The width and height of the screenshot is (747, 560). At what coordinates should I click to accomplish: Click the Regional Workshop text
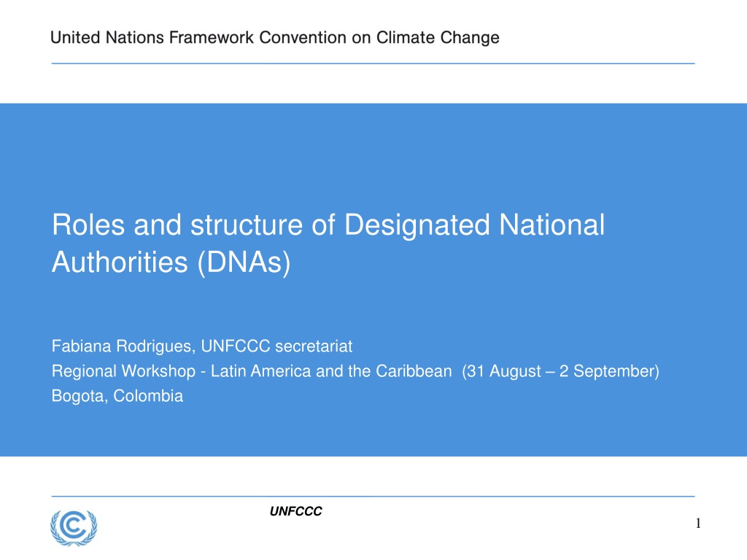point(123,371)
